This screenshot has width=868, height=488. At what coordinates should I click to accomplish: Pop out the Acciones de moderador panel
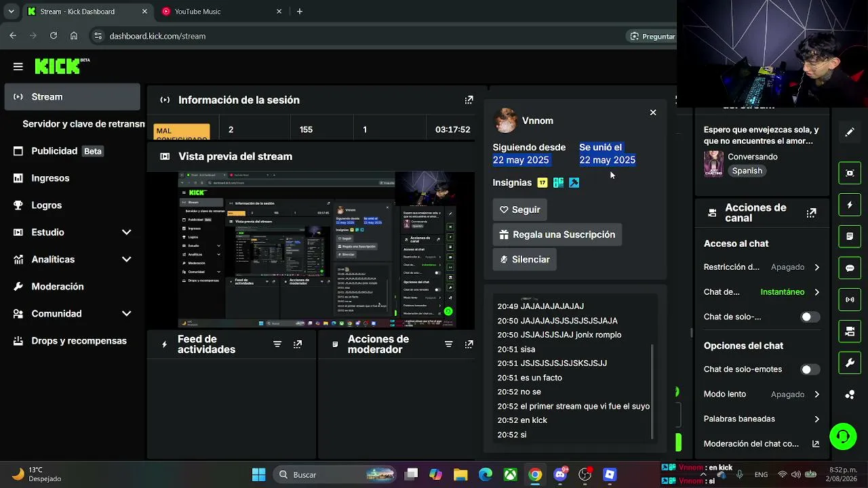point(469,344)
